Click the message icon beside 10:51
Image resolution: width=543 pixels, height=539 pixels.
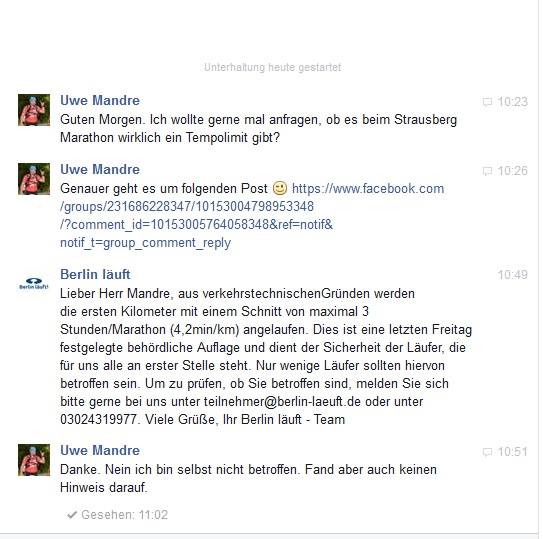point(487,452)
